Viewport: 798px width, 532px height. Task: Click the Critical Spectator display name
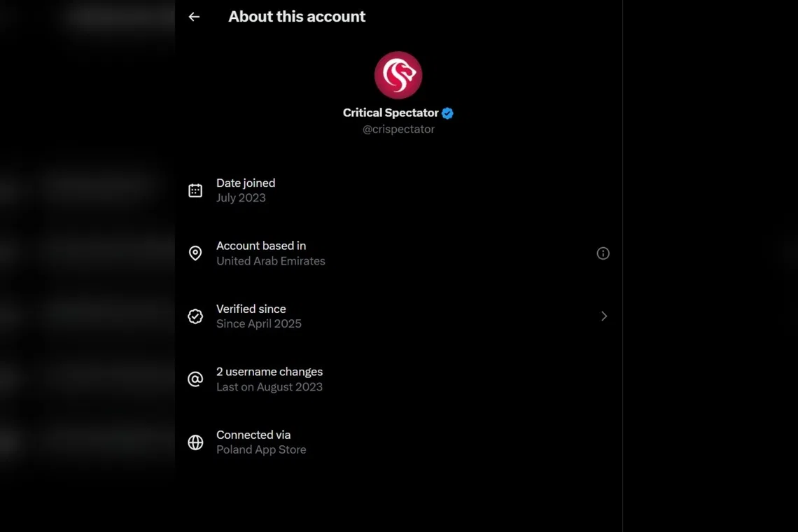click(391, 112)
